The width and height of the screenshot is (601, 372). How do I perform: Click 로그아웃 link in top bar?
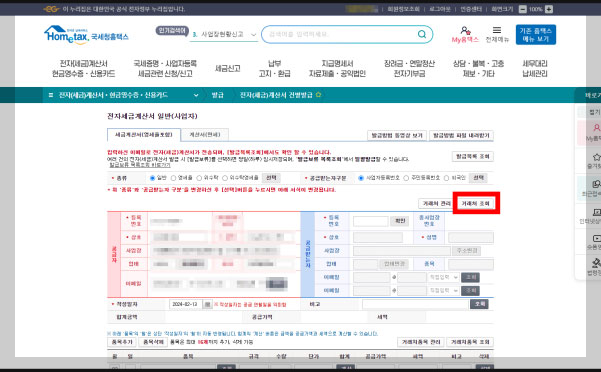tap(440, 9)
